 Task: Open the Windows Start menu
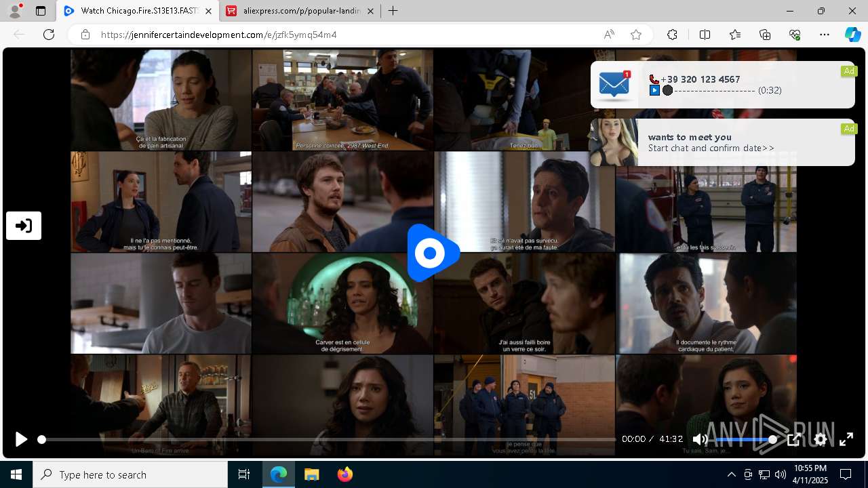[16, 474]
